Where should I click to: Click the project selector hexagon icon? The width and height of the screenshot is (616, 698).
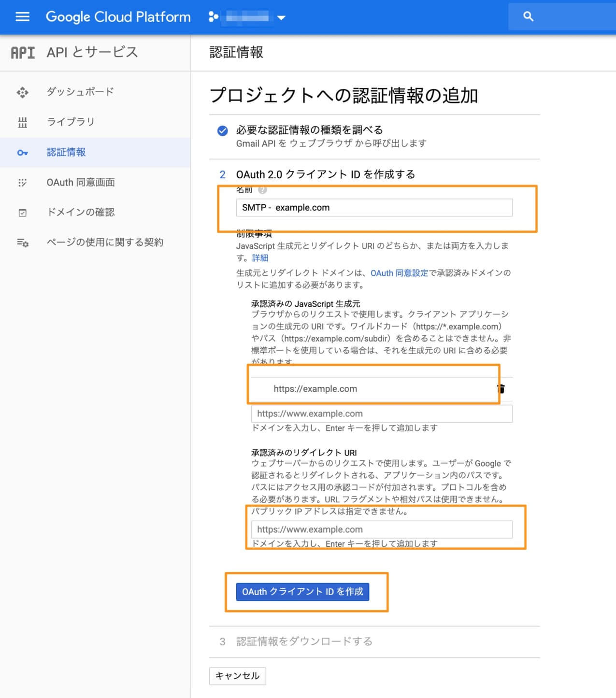[x=213, y=17]
